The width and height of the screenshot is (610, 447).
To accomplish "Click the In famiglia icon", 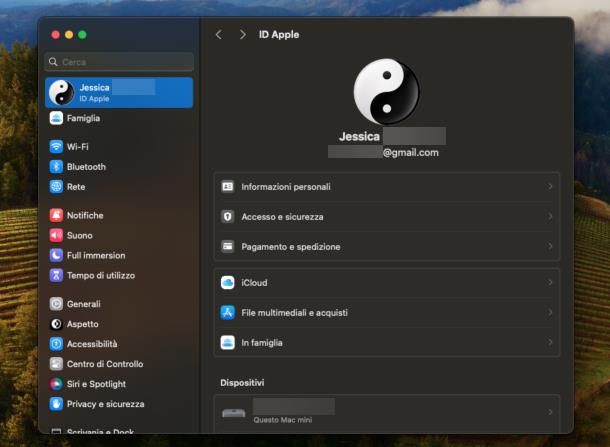I will point(228,343).
